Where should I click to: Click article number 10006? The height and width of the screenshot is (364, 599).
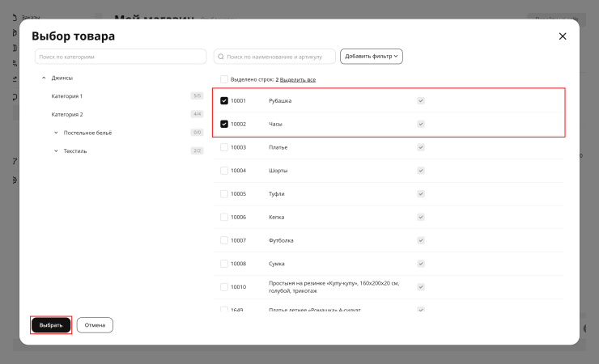point(238,217)
